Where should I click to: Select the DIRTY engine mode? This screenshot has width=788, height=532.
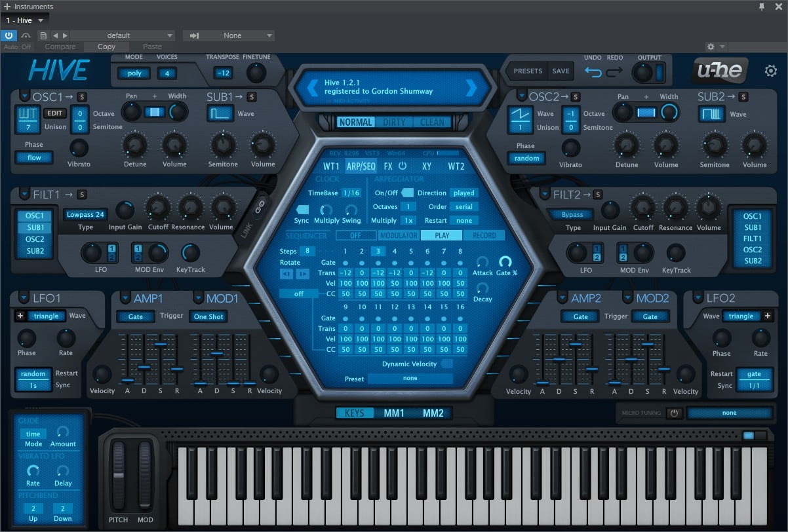tap(395, 123)
